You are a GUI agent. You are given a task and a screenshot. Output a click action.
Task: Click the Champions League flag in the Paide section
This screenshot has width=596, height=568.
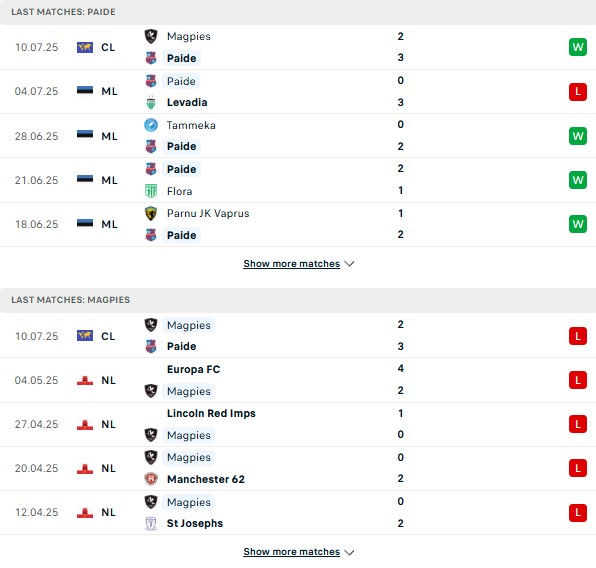[x=85, y=47]
